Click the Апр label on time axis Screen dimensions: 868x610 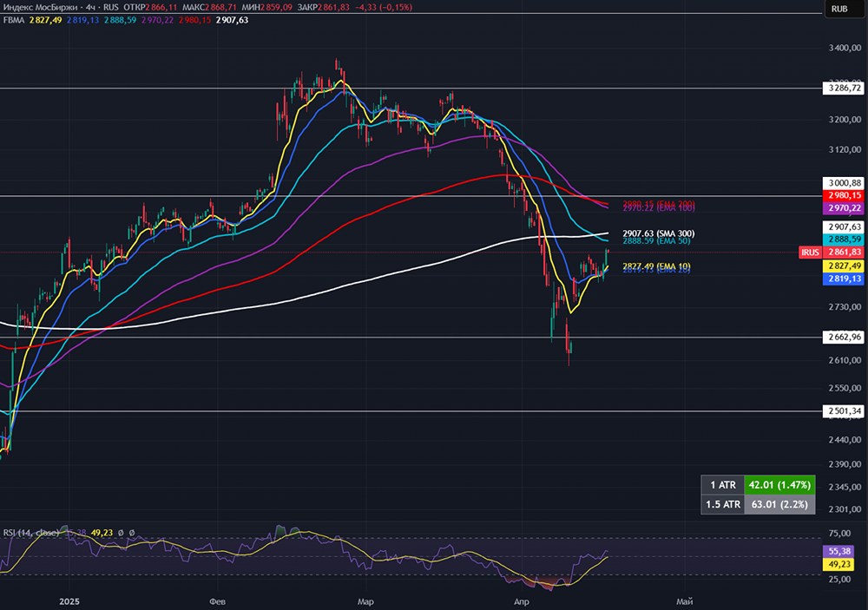coord(522,601)
